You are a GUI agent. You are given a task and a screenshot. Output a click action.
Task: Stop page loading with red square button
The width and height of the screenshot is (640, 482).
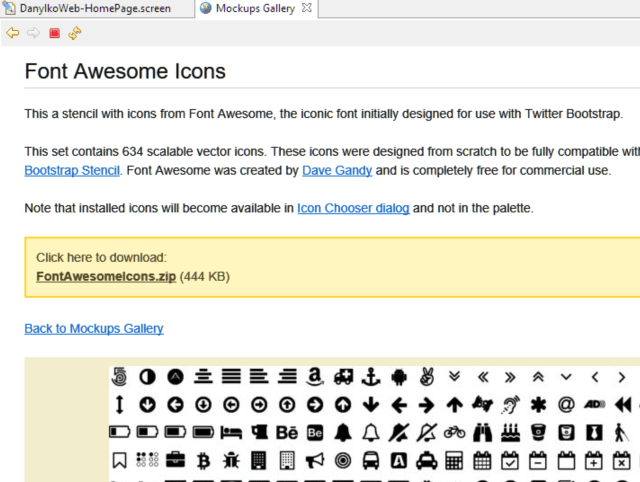click(54, 33)
